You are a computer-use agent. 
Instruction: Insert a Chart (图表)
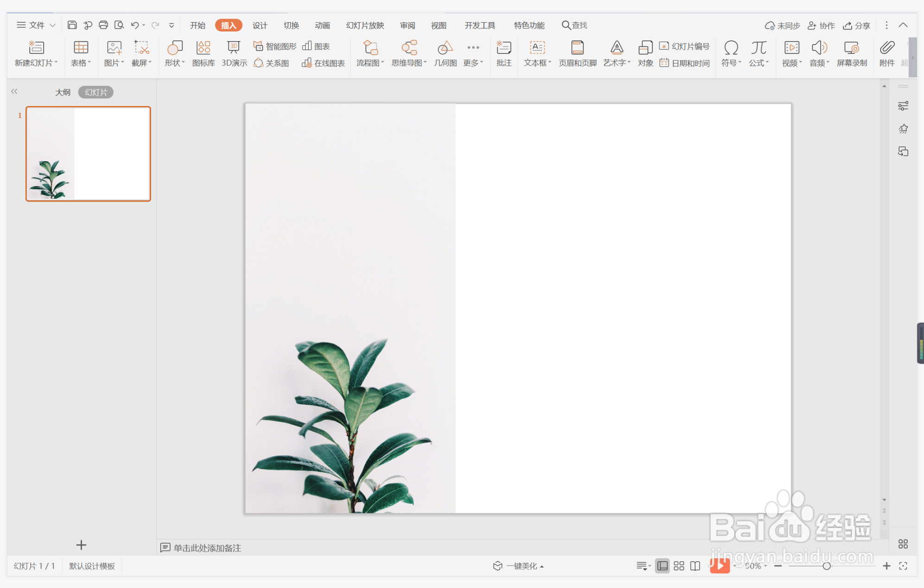[316, 46]
